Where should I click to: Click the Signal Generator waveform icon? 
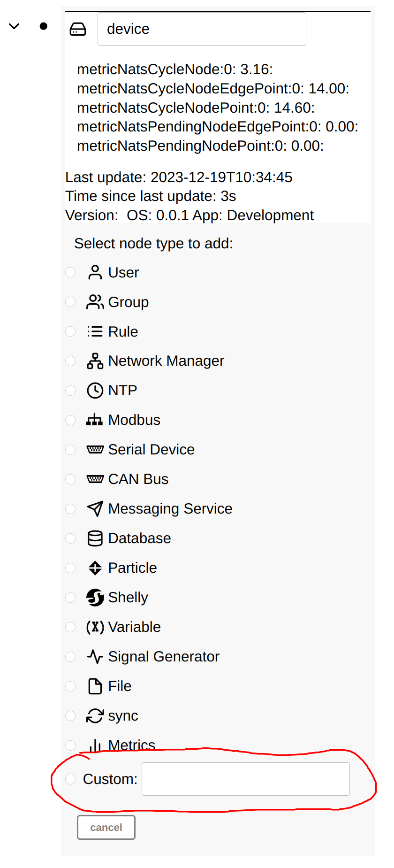95,656
